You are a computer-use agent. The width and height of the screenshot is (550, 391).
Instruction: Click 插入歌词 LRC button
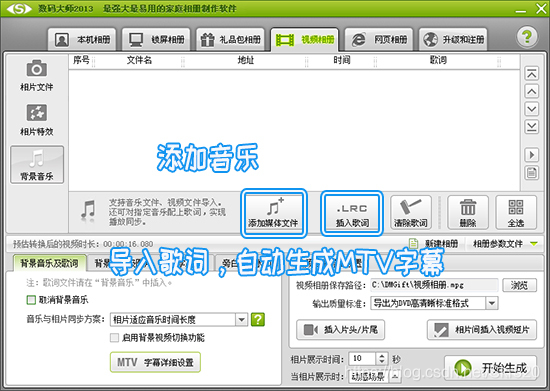[x=352, y=213]
